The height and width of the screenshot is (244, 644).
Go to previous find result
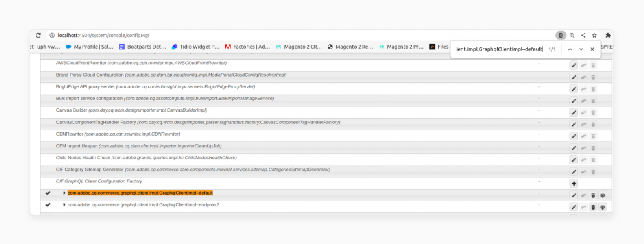click(x=570, y=49)
